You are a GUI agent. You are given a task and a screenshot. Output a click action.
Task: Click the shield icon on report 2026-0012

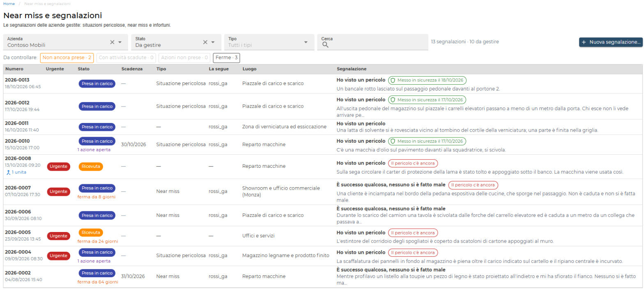pyautogui.click(x=393, y=100)
